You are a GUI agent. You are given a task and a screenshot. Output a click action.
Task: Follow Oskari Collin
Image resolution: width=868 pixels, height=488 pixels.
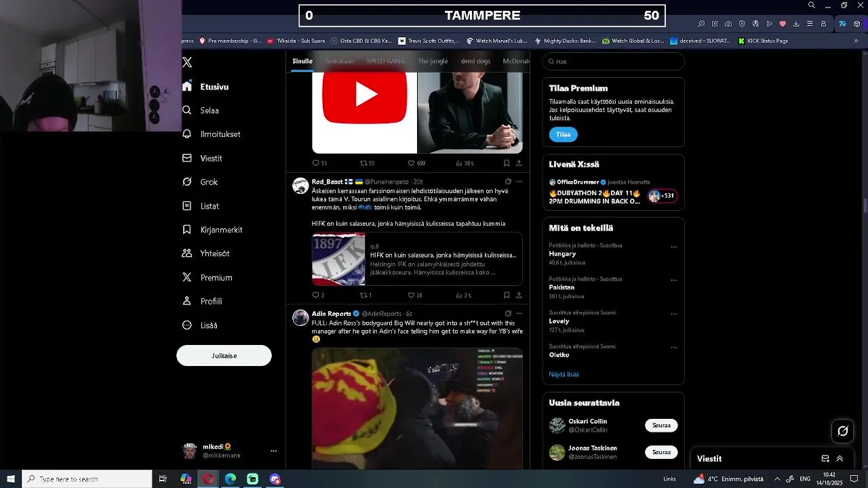coord(661,426)
